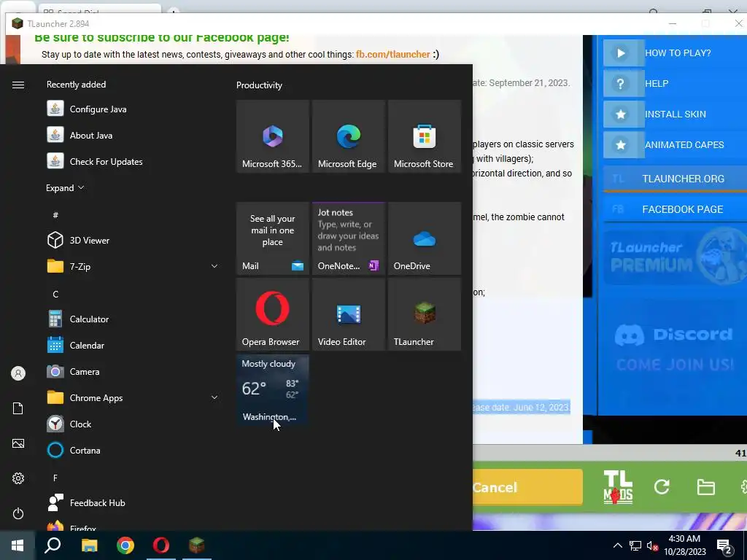The width and height of the screenshot is (747, 560).
Task: Jump to letter # section header
Action: coord(55,215)
